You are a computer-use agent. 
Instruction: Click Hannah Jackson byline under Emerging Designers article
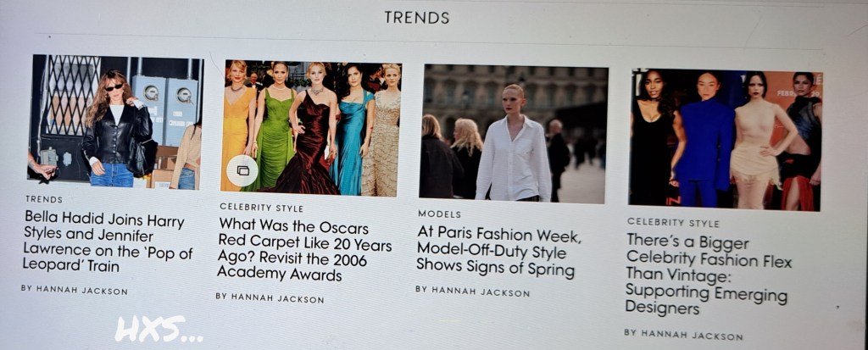(683, 334)
